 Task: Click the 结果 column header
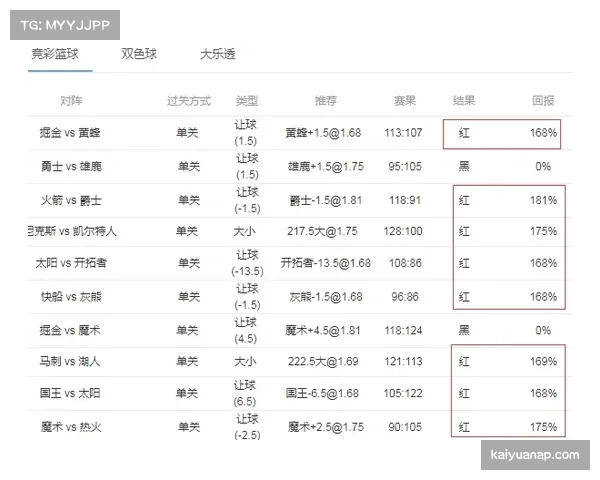(x=464, y=101)
